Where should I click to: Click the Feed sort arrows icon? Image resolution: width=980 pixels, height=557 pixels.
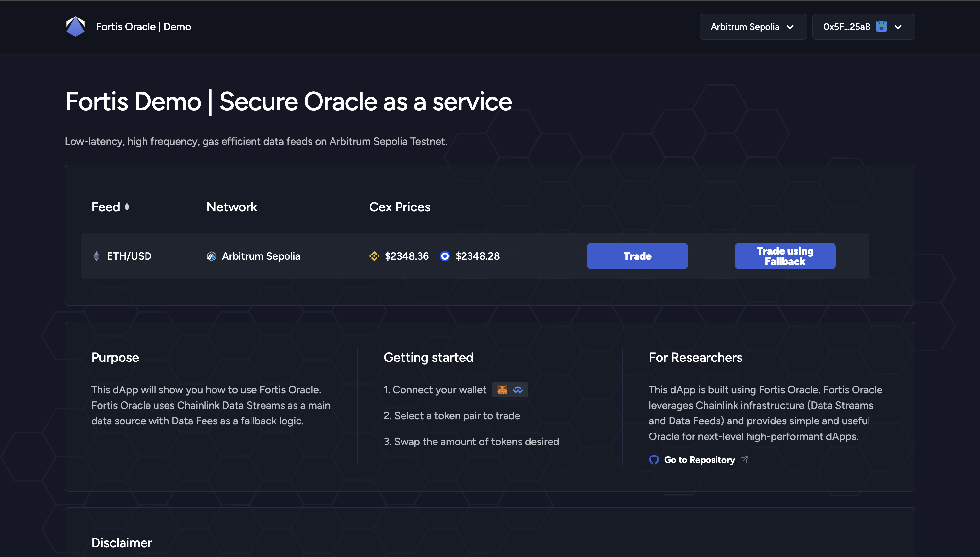pos(127,207)
